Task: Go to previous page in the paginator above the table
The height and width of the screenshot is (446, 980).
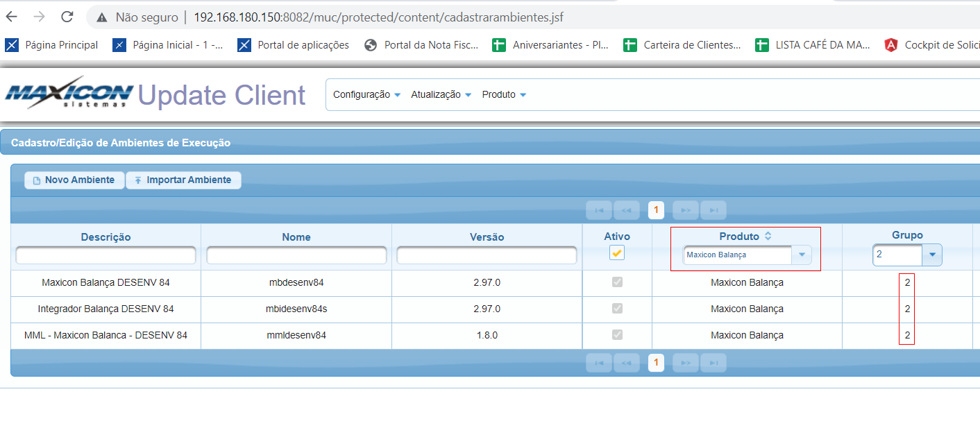Action: click(x=626, y=209)
